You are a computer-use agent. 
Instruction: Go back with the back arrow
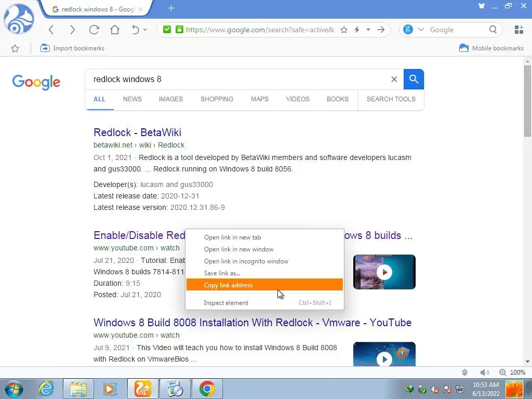(x=51, y=30)
